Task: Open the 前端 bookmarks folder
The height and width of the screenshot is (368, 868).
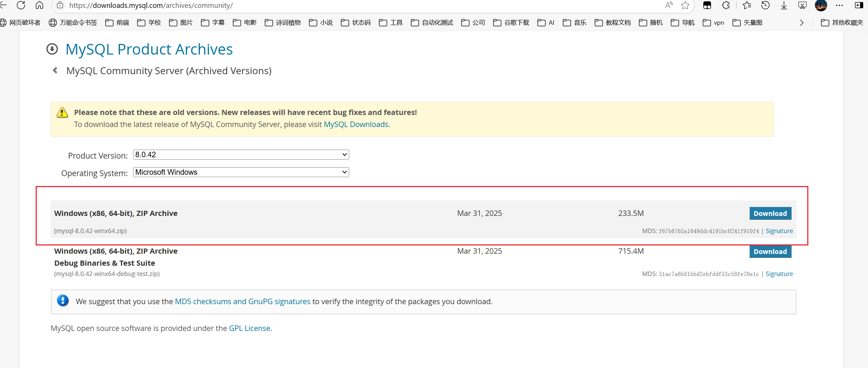Action: coord(117,23)
